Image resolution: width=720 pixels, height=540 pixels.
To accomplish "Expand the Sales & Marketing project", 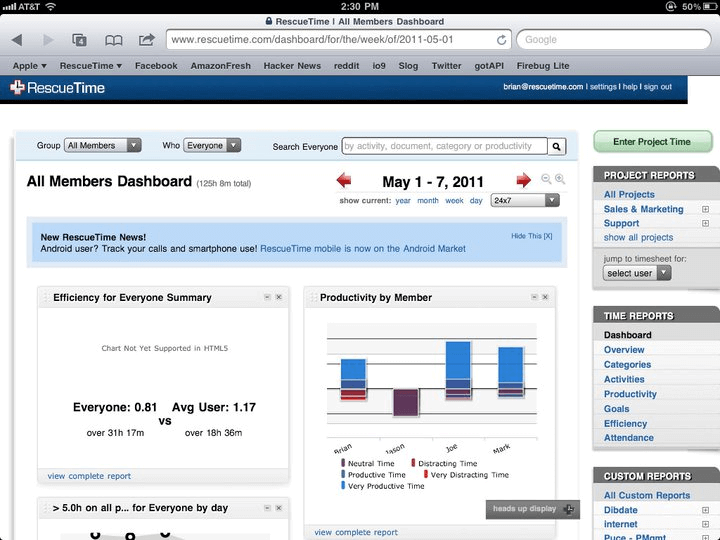I will 705,209.
